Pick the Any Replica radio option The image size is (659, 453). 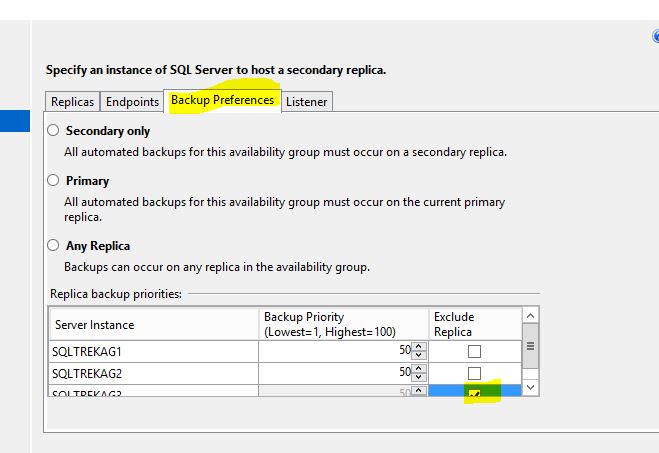(x=54, y=245)
